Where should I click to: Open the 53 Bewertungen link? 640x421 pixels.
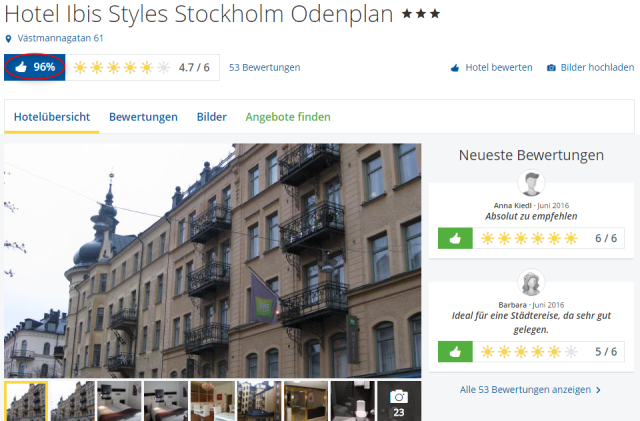tap(264, 67)
